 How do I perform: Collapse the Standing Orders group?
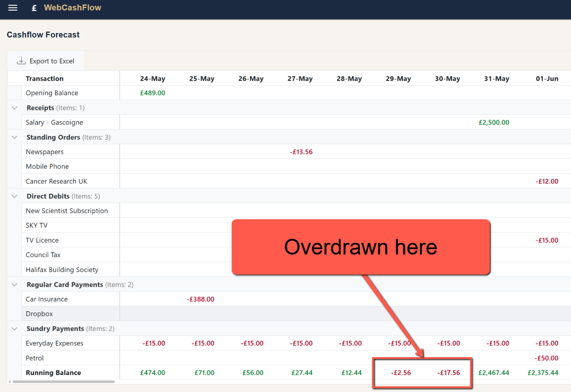coord(15,137)
